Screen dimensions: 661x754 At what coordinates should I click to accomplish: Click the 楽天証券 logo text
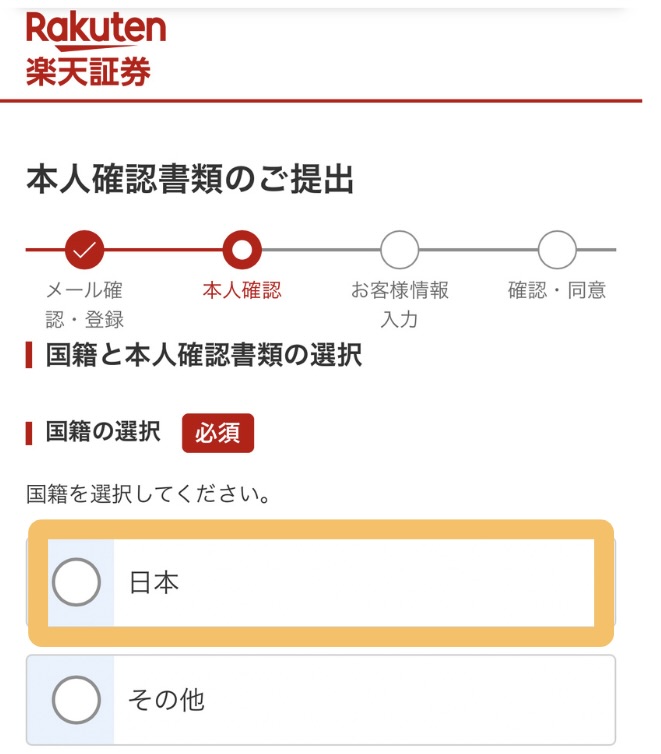89,72
